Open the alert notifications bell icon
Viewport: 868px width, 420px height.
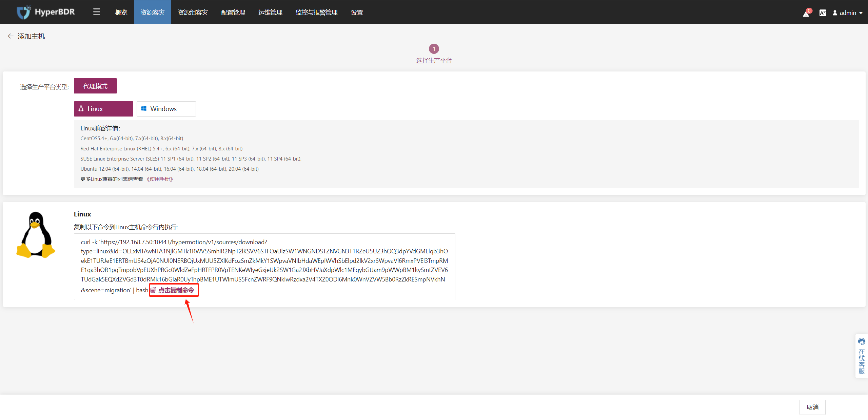[x=806, y=13]
